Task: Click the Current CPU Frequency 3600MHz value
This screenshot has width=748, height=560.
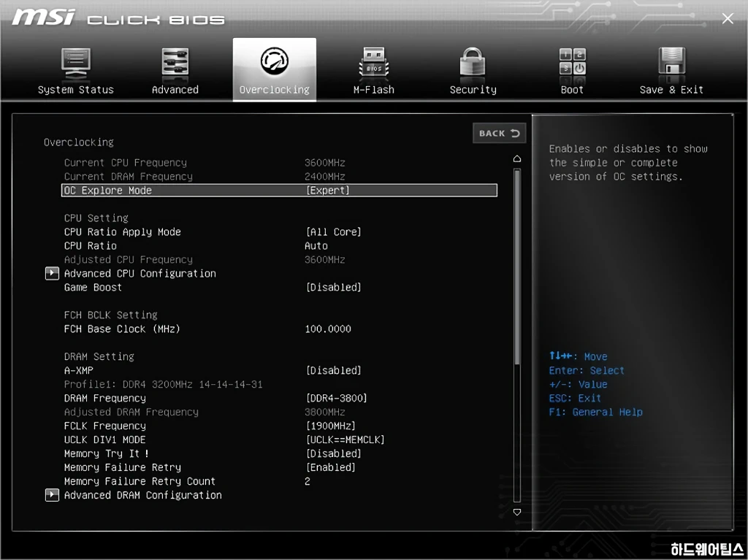Action: (325, 163)
